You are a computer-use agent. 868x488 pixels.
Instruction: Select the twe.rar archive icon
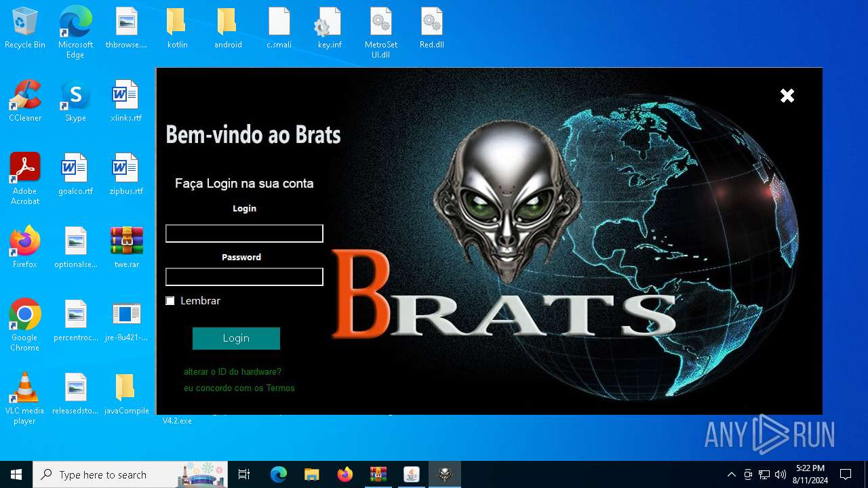tap(126, 248)
